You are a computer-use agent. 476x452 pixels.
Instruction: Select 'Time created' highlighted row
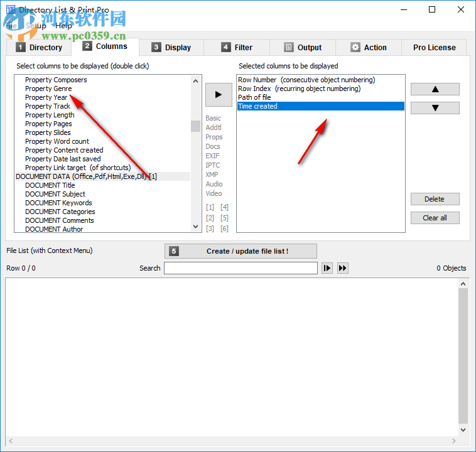pos(320,106)
